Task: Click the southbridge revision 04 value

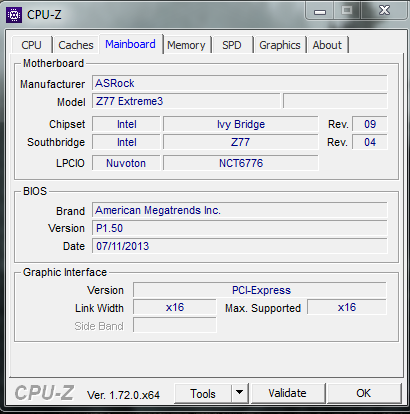Action: coord(370,142)
